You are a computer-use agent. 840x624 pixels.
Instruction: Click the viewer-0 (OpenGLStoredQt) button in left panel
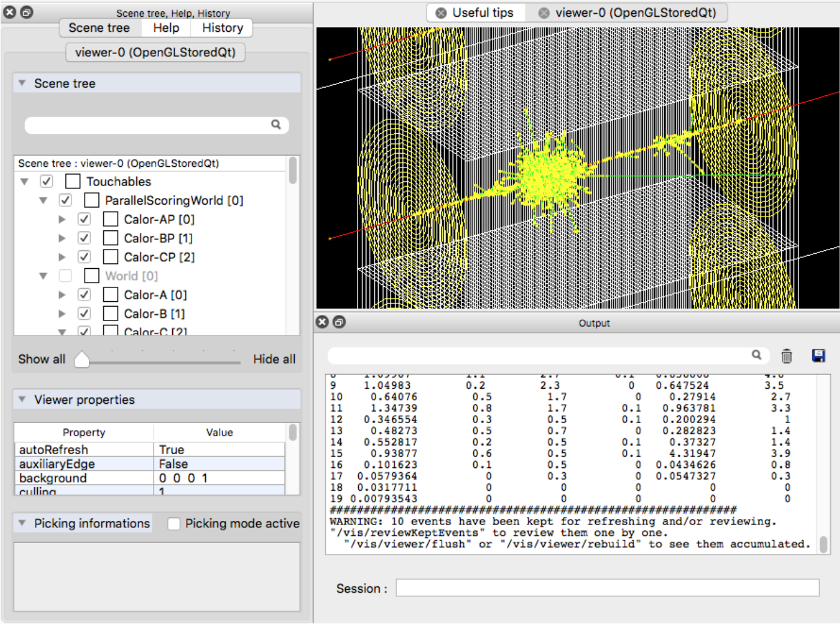click(155, 52)
